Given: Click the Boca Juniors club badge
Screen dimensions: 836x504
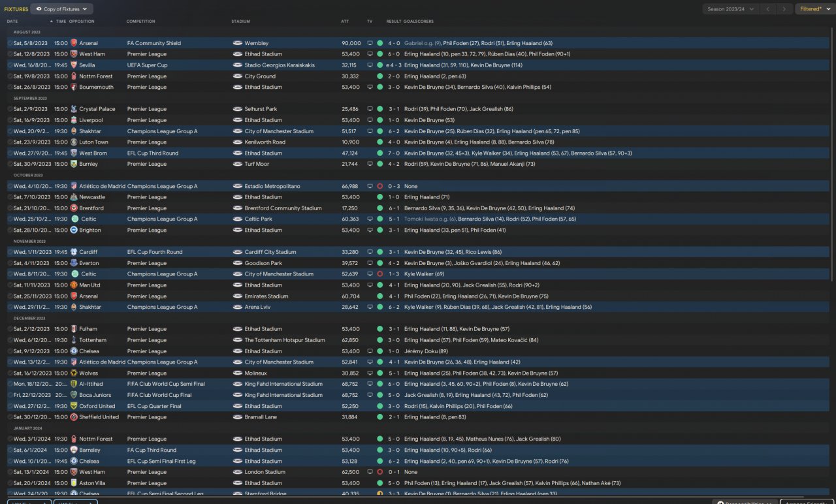Looking at the screenshot, I should click(74, 395).
